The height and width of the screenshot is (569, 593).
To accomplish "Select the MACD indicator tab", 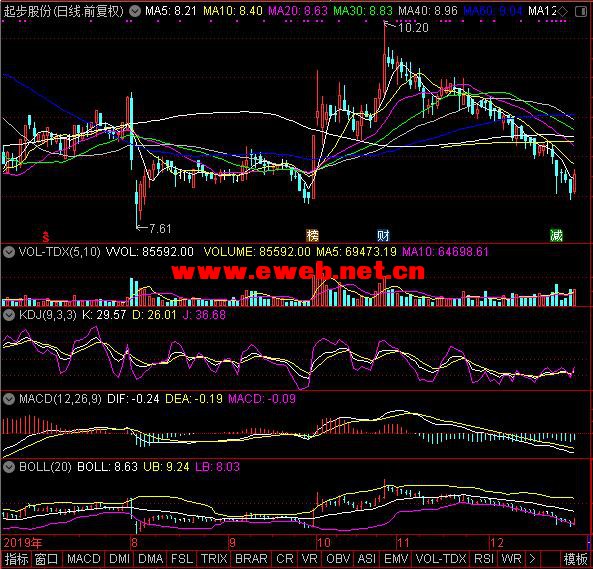I will tap(84, 559).
